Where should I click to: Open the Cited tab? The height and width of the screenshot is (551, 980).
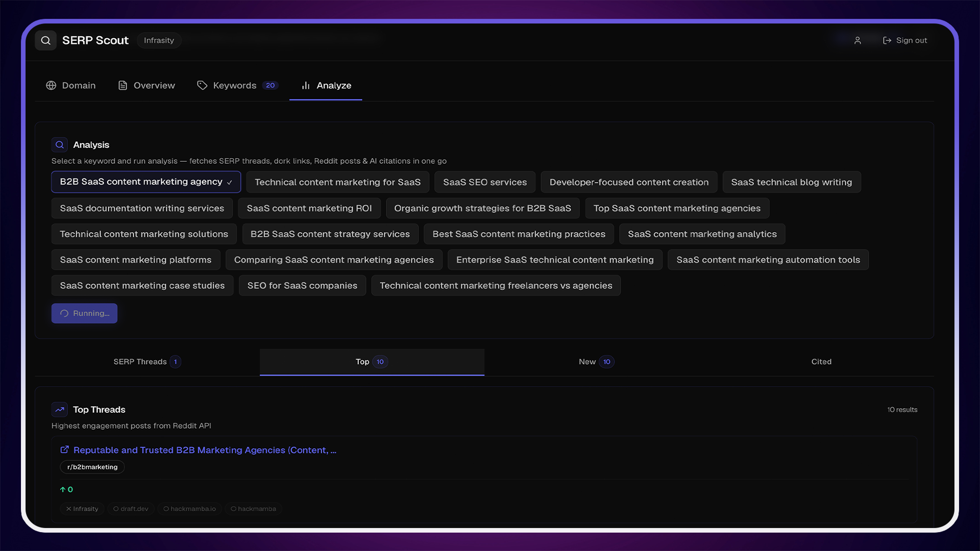821,362
